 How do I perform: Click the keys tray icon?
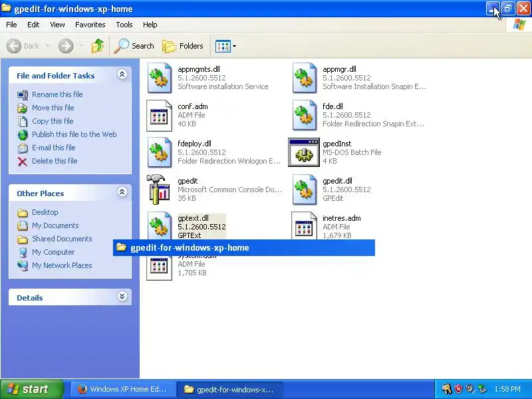pyautogui.click(x=446, y=389)
